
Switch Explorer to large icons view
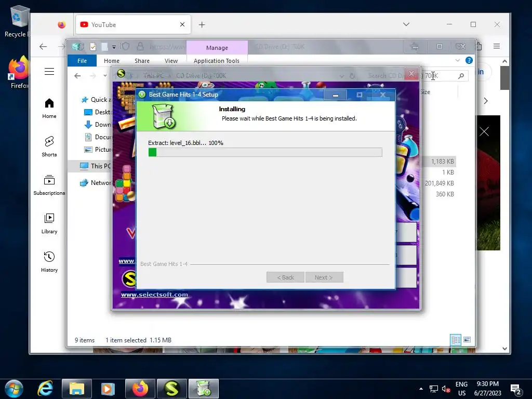click(x=467, y=340)
